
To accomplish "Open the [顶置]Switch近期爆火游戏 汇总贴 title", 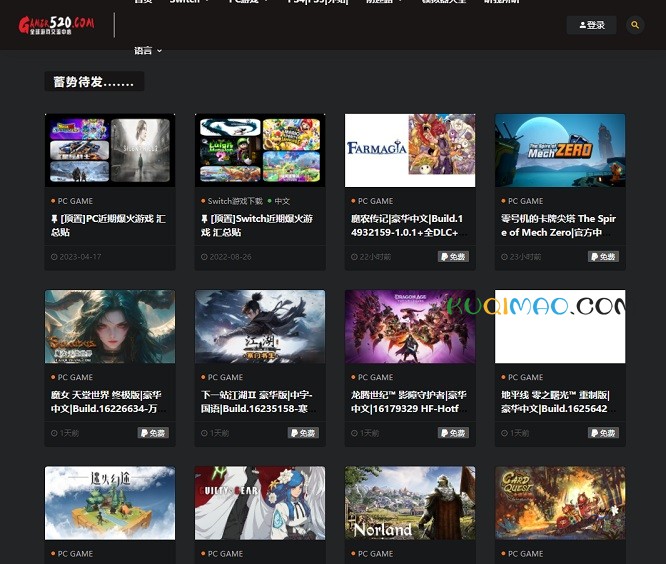I will [x=257, y=226].
